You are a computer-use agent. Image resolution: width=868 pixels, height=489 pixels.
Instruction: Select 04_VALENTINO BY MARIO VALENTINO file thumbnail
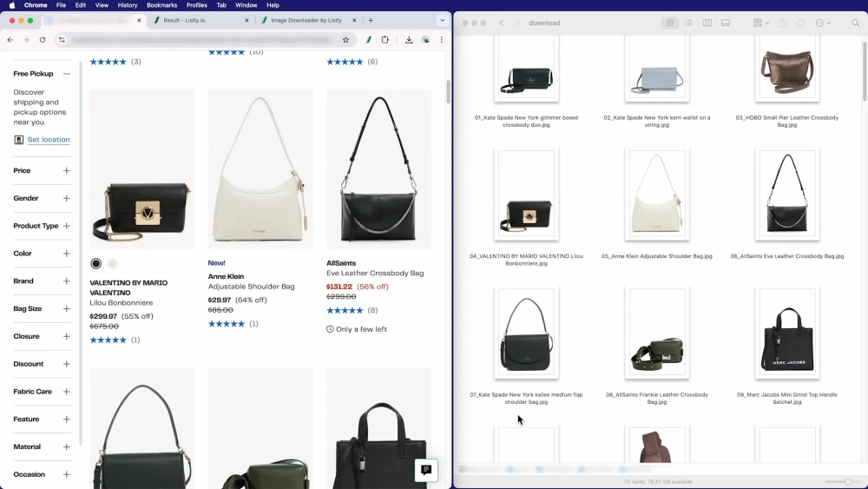[527, 194]
